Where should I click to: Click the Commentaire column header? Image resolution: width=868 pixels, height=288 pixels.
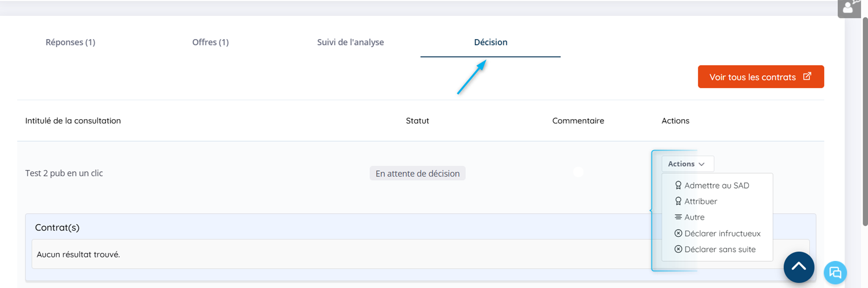click(578, 121)
